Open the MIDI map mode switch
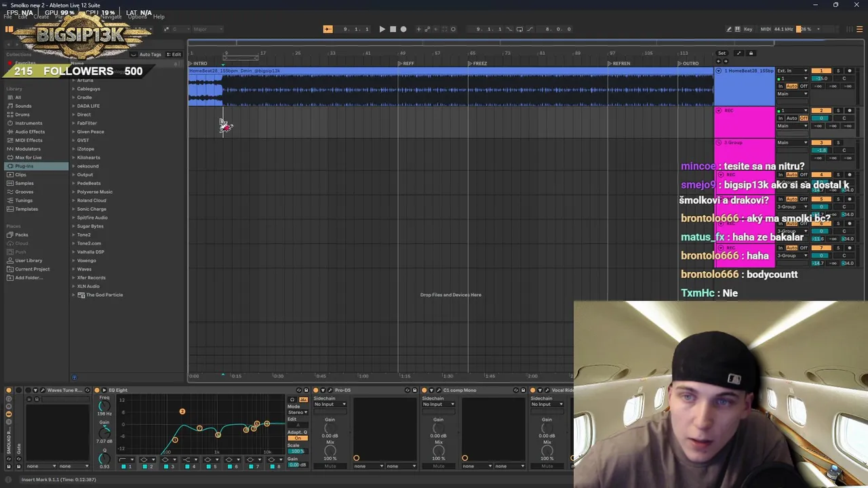Screen dimensions: 868x488 click(x=766, y=29)
